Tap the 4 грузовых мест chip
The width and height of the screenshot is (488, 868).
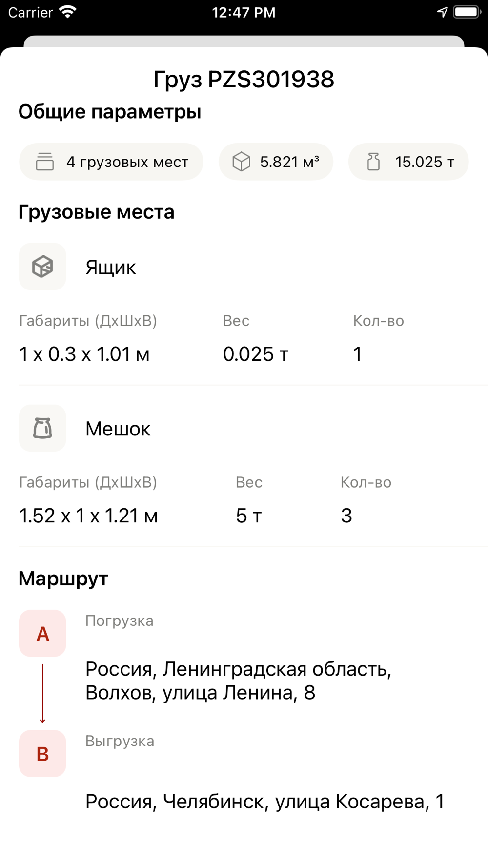pyautogui.click(x=111, y=162)
